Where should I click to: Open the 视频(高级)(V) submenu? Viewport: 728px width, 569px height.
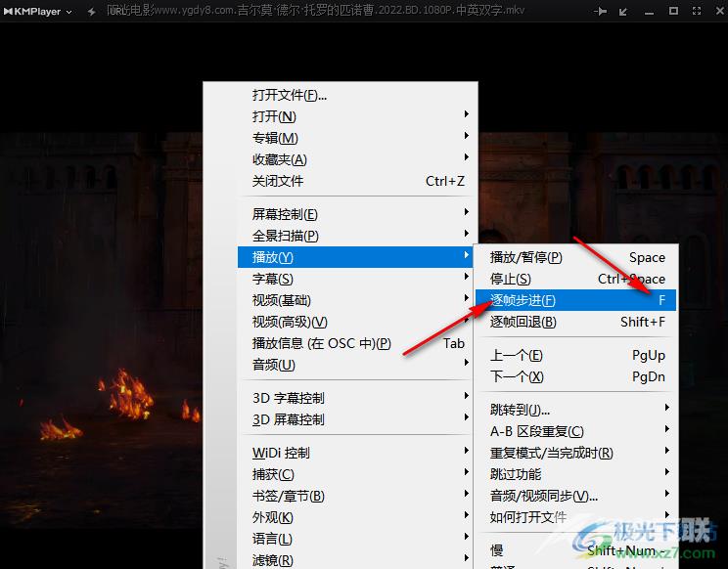coord(357,322)
